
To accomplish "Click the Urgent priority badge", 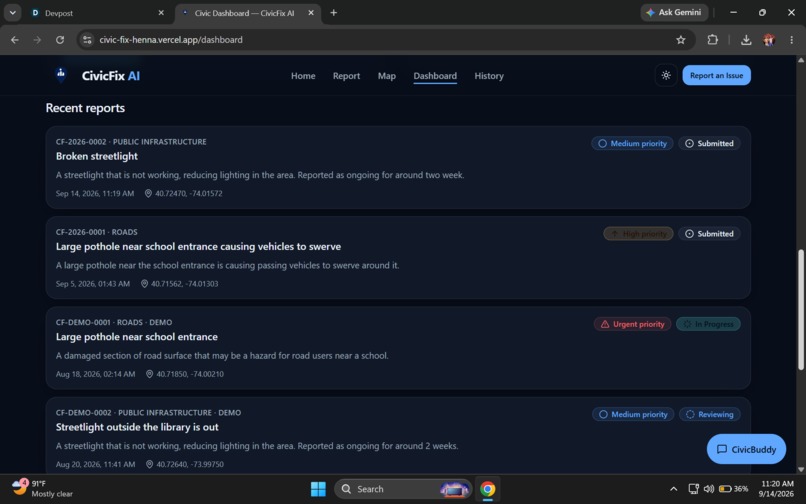I will [x=632, y=324].
